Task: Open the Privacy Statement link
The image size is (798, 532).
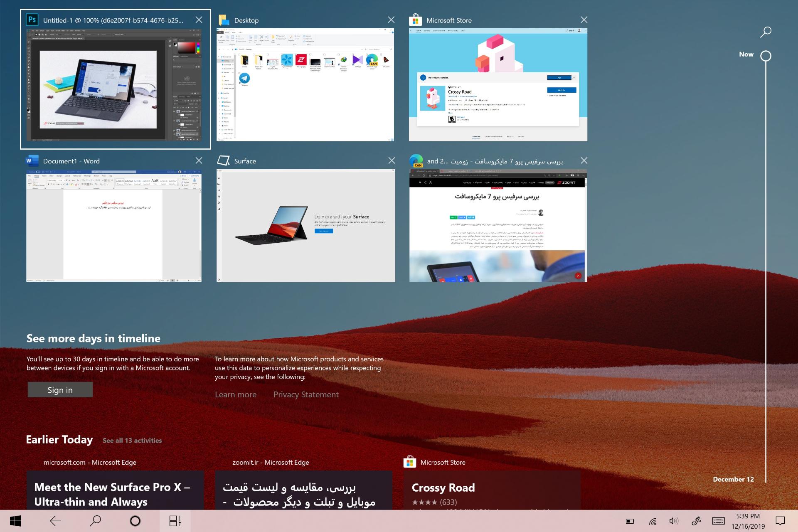Action: click(306, 394)
